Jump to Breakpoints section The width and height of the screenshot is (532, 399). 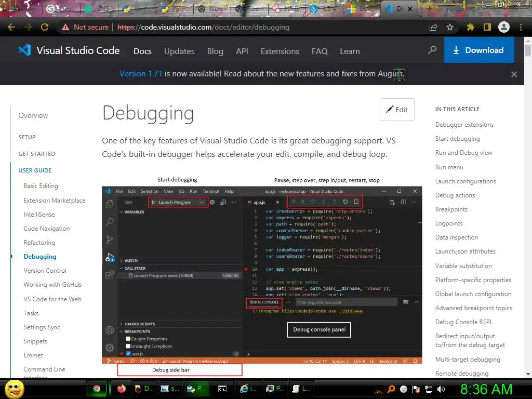tap(451, 209)
